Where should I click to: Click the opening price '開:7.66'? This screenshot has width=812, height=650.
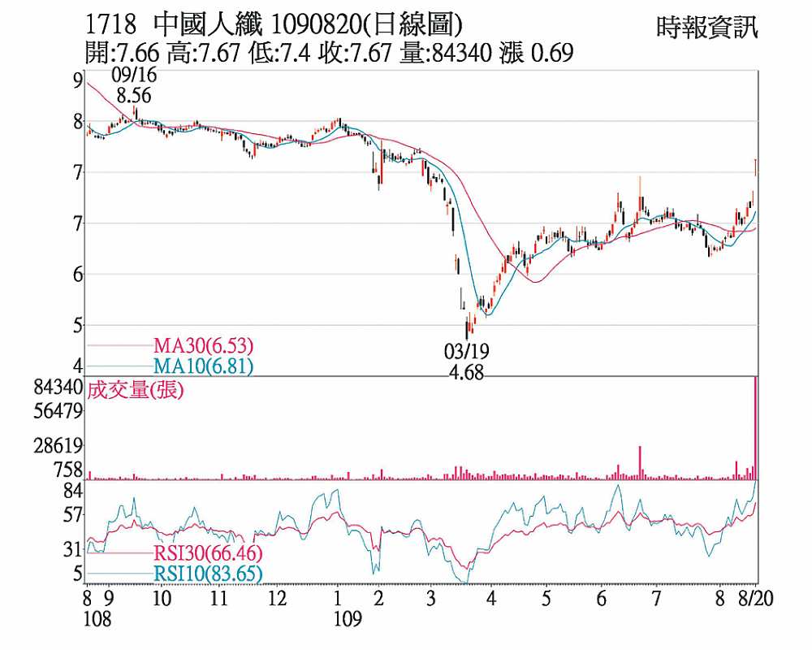click(x=122, y=53)
